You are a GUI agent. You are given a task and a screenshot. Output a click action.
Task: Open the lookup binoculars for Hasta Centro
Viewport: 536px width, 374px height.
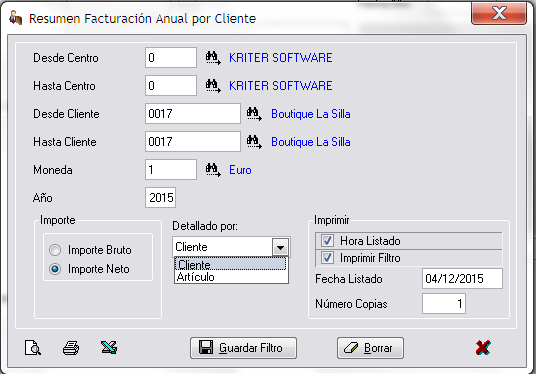point(213,86)
